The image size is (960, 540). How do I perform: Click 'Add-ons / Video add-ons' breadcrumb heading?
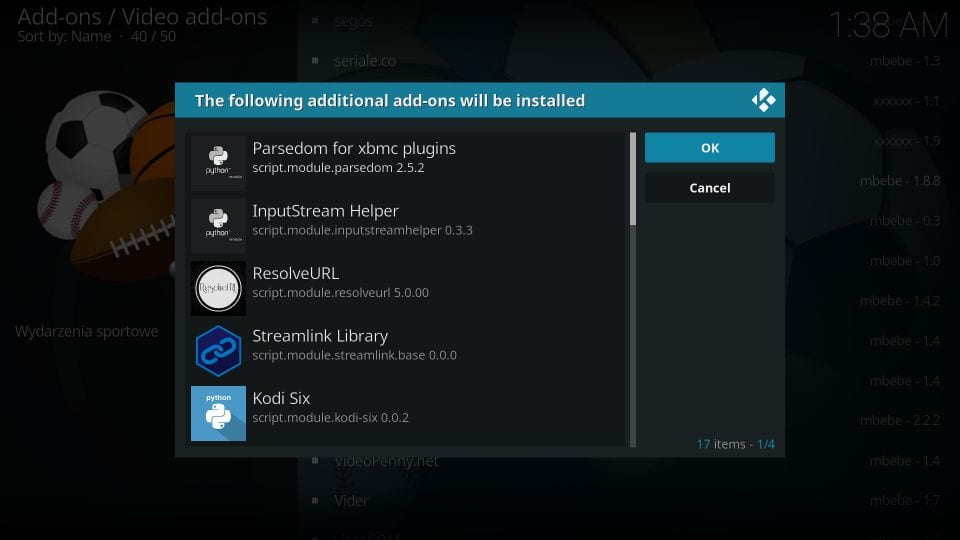(142, 17)
